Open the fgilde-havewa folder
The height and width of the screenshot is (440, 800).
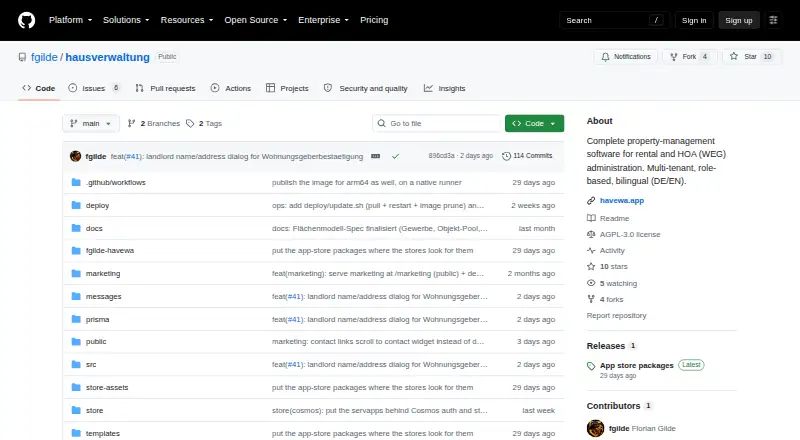pyautogui.click(x=110, y=251)
